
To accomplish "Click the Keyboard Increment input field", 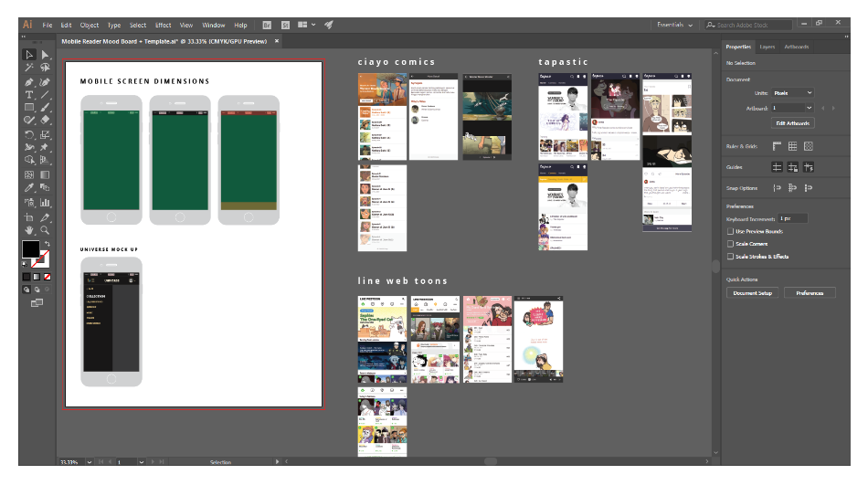I will click(x=793, y=218).
